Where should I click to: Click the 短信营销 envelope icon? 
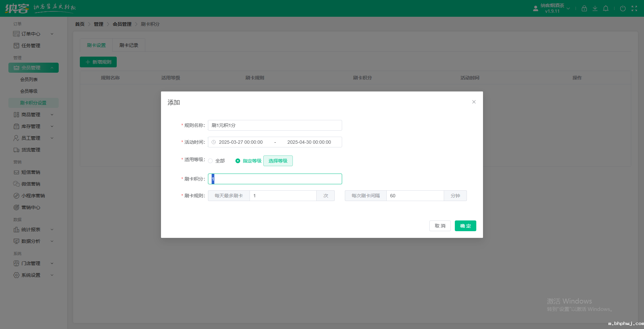pyautogui.click(x=16, y=172)
